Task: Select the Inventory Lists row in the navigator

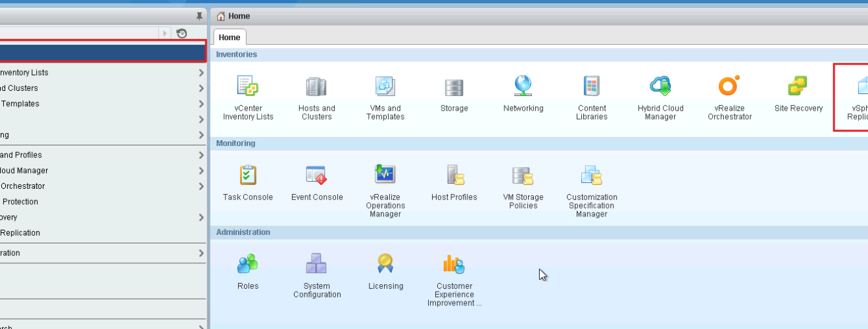Action: [103, 72]
